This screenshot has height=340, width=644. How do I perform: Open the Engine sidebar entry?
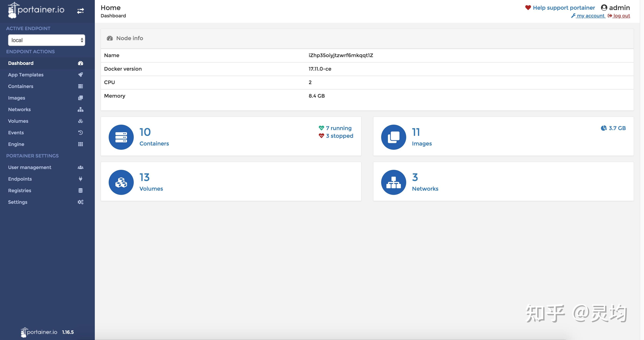[16, 144]
